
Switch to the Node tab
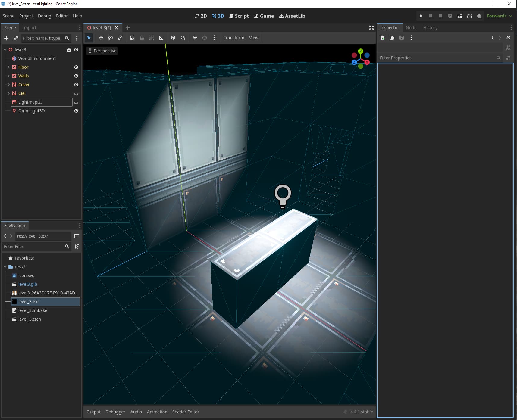point(411,28)
